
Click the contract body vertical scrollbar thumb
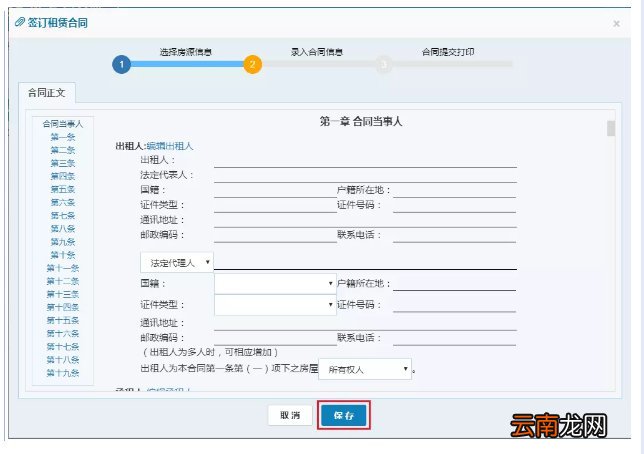coord(611,128)
